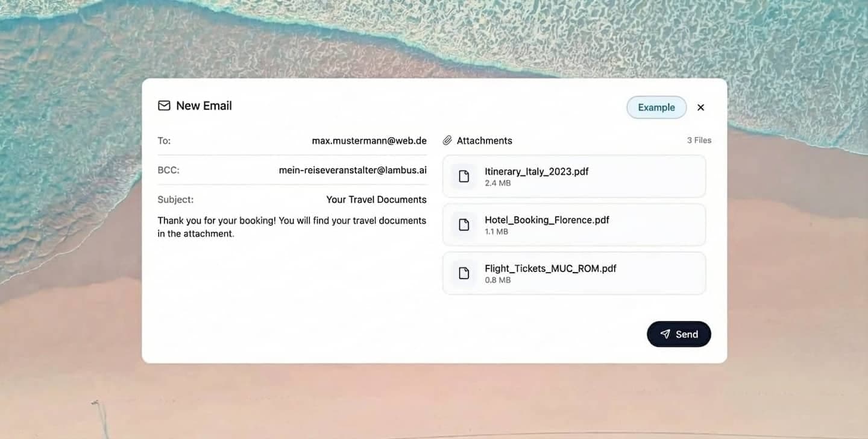Click the 2.4 MB size under Itinerary

tap(497, 183)
